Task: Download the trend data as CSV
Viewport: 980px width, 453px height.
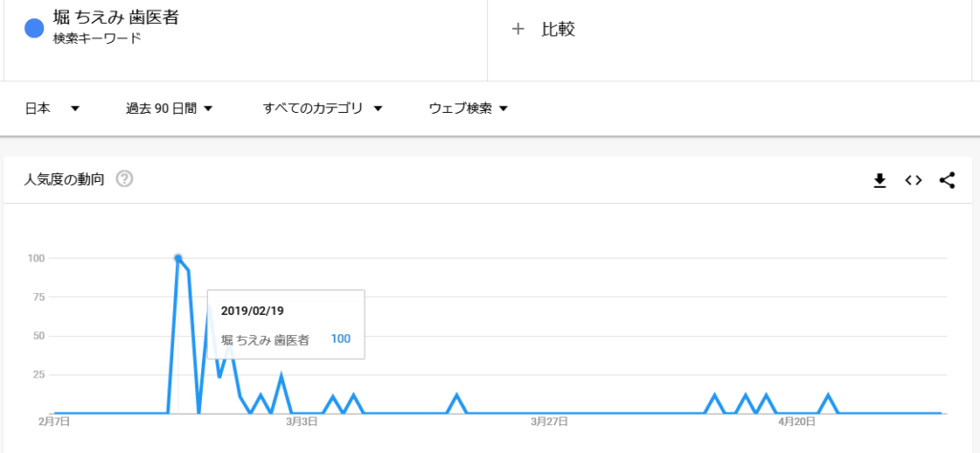Action: 880,180
